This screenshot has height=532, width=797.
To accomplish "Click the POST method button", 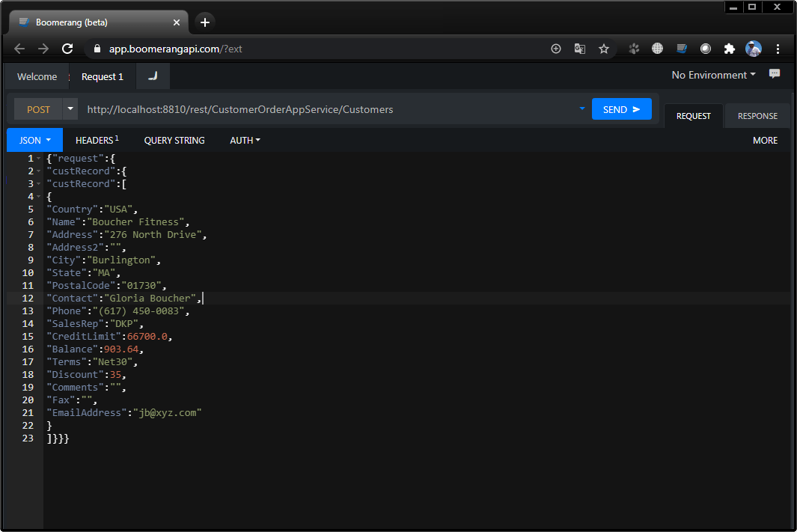I will (x=38, y=109).
